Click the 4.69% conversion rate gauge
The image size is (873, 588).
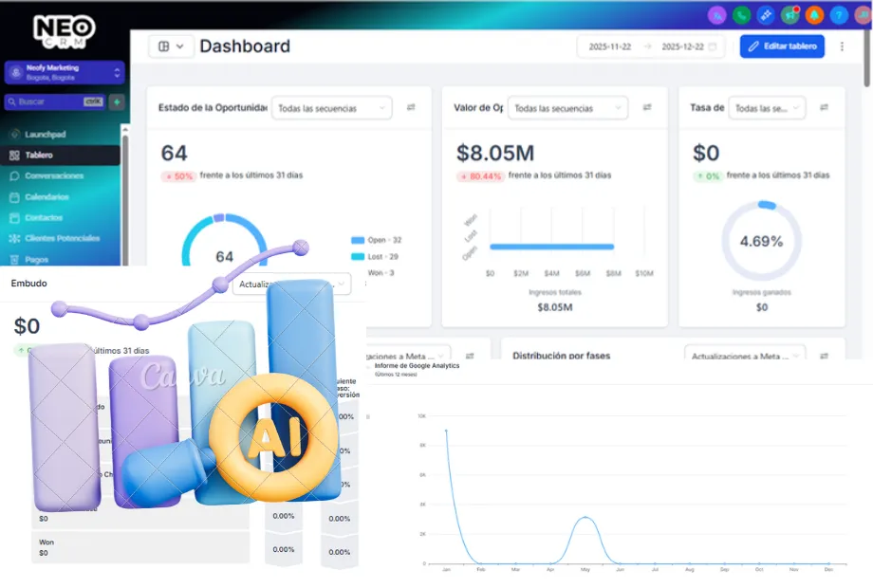[x=761, y=241]
